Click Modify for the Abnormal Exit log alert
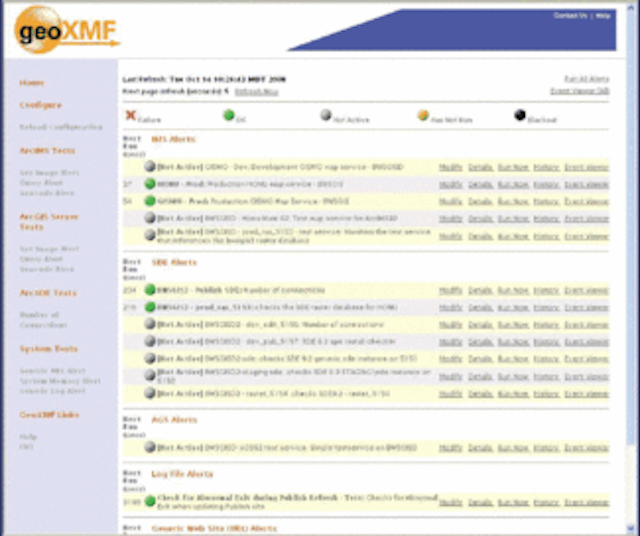The width and height of the screenshot is (640, 536). (x=451, y=503)
